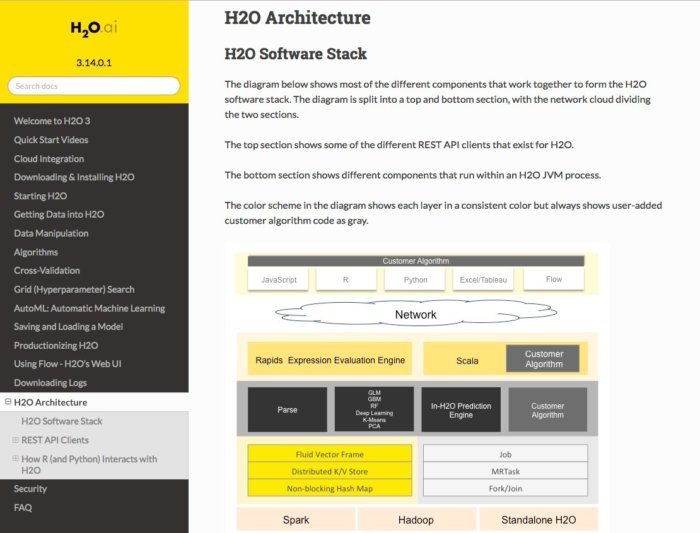The height and width of the screenshot is (533, 700).
Task: Collapse the H2O Architecture tree item
Action: tap(7, 402)
